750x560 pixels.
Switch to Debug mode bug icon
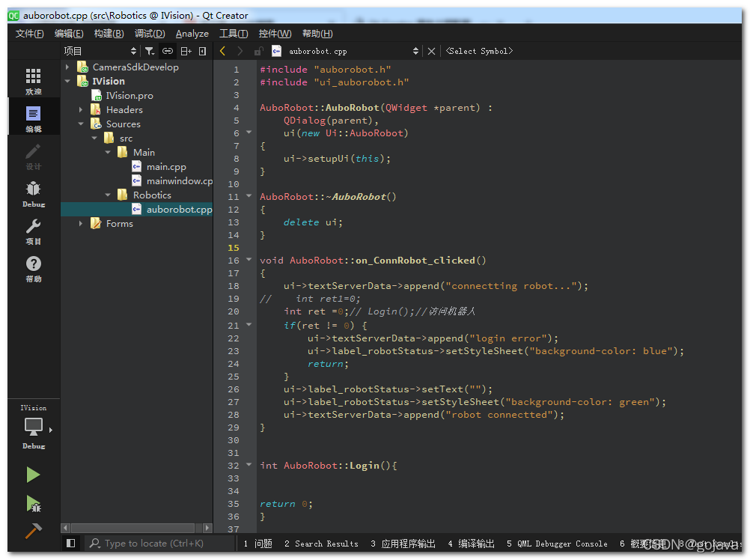pos(33,189)
